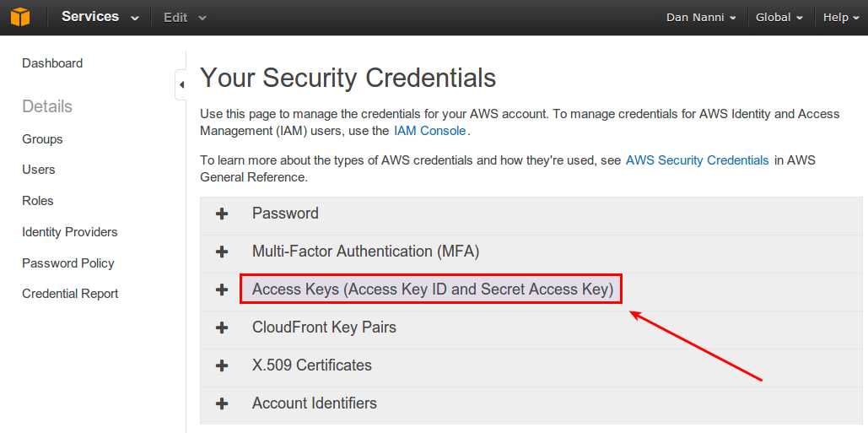Click the plus icon beside Account Identifiers
868x433 pixels.
[222, 403]
